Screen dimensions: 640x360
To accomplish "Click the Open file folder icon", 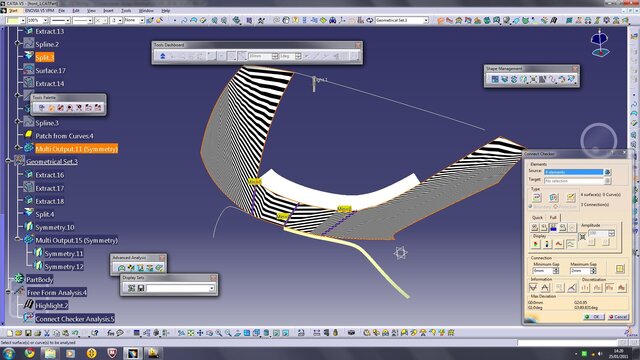I will [19, 333].
